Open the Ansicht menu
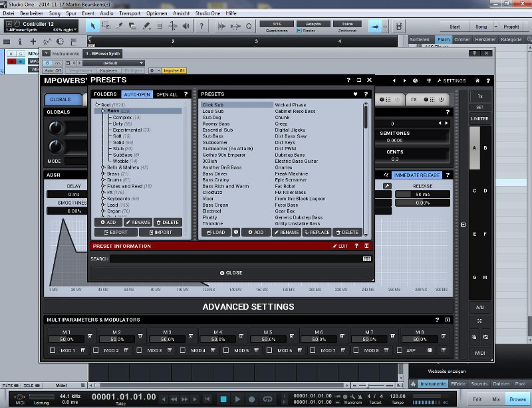532x408 pixels. [181, 13]
